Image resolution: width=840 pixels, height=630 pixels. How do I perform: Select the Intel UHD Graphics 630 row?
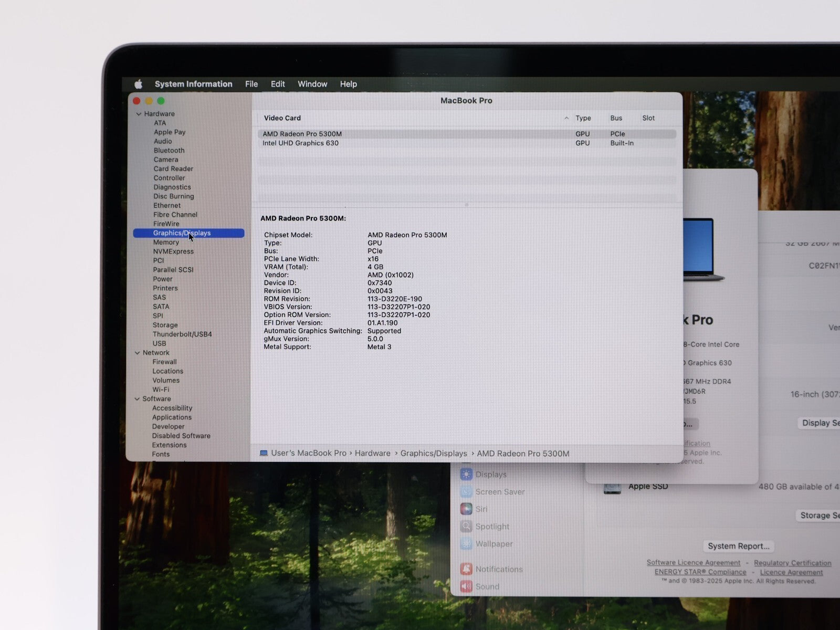pos(467,143)
